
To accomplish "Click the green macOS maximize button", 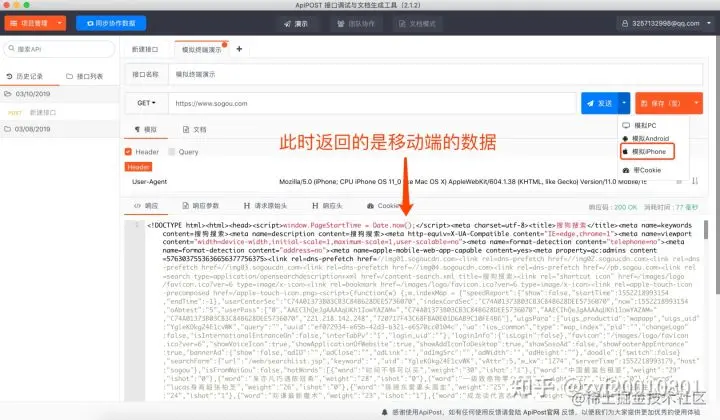I will pos(27,5).
